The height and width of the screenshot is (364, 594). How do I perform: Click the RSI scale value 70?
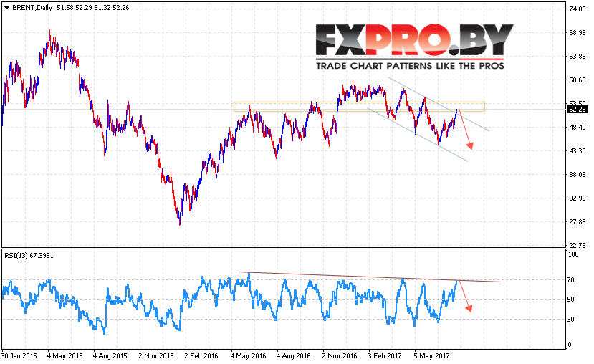coord(571,280)
